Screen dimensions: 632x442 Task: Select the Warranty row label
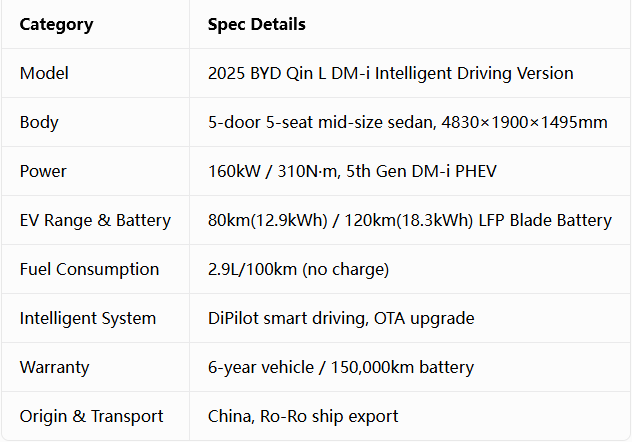coord(54,367)
